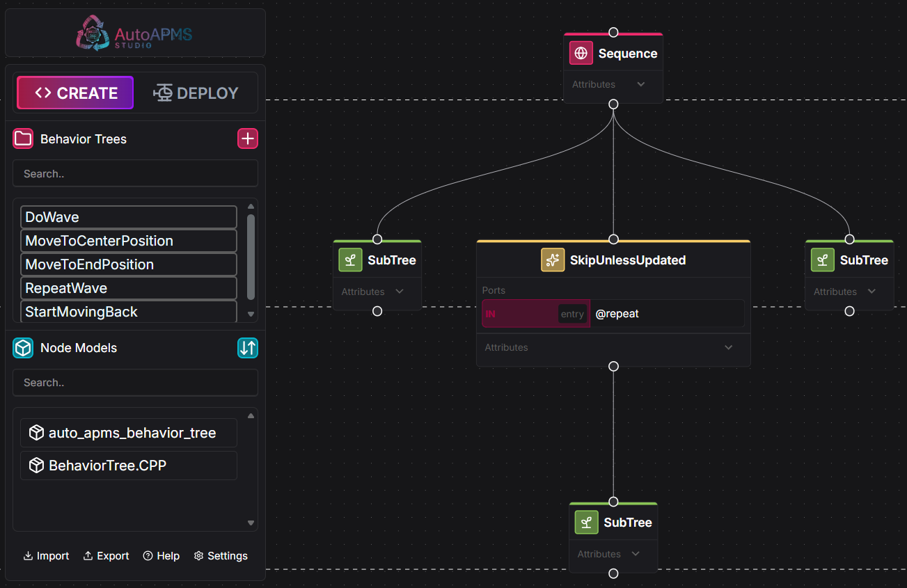Click the sprout icon on the right SubTree node
This screenshot has height=588, width=907.
point(822,260)
